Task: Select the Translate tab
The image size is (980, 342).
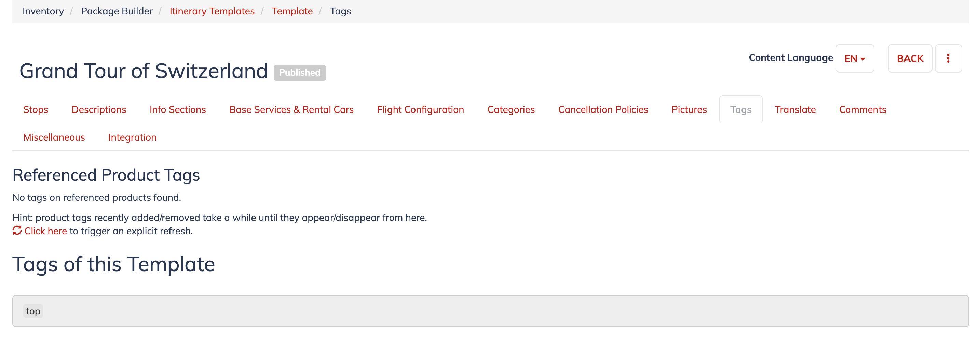Action: coord(795,109)
